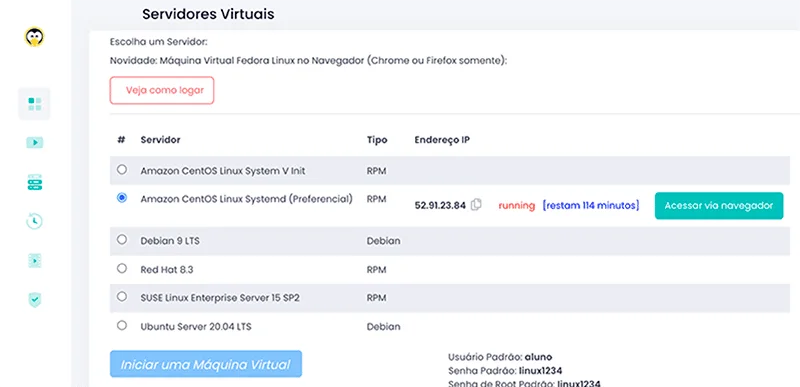Click Ubuntu Server 20.04 LTS server name
The image size is (800, 387).
pyautogui.click(x=196, y=326)
